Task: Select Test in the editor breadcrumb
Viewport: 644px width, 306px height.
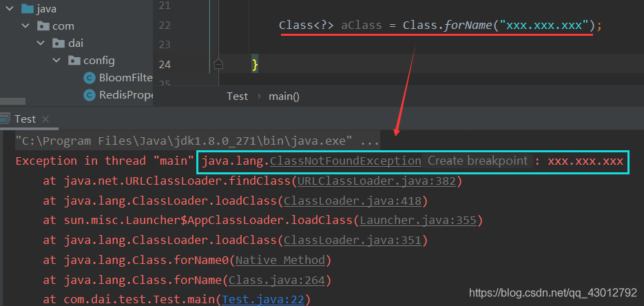Action: click(238, 96)
